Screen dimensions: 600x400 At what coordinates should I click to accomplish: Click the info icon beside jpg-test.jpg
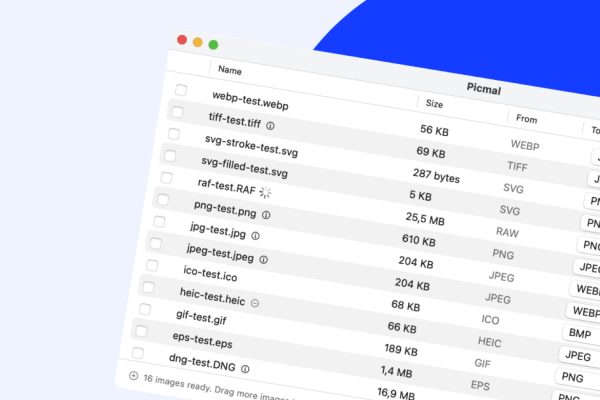[255, 236]
